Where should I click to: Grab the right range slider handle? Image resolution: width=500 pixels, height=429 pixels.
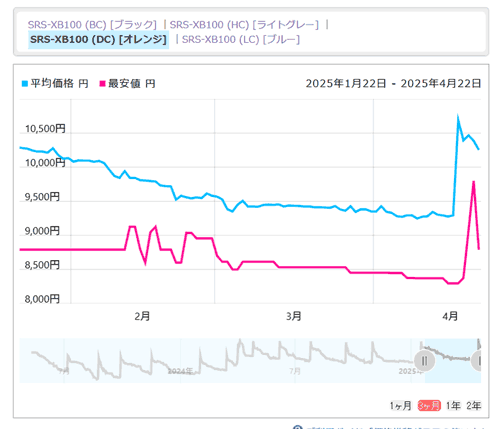point(477,361)
